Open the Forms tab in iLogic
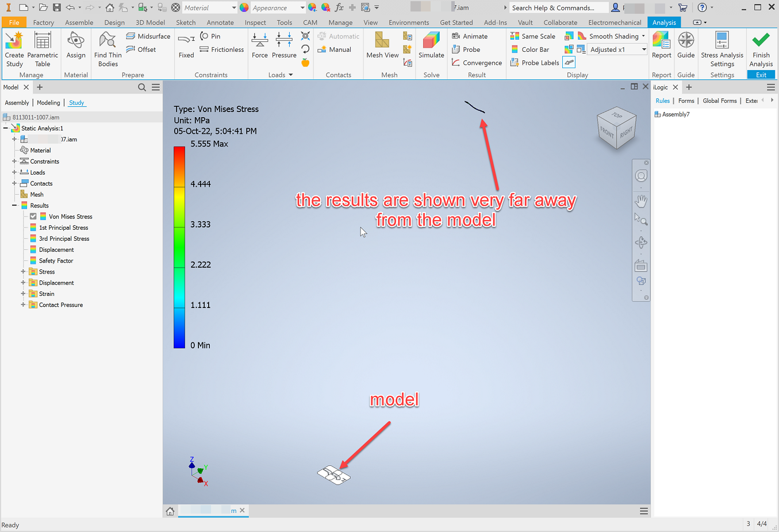Image resolution: width=779 pixels, height=532 pixels. [x=686, y=101]
